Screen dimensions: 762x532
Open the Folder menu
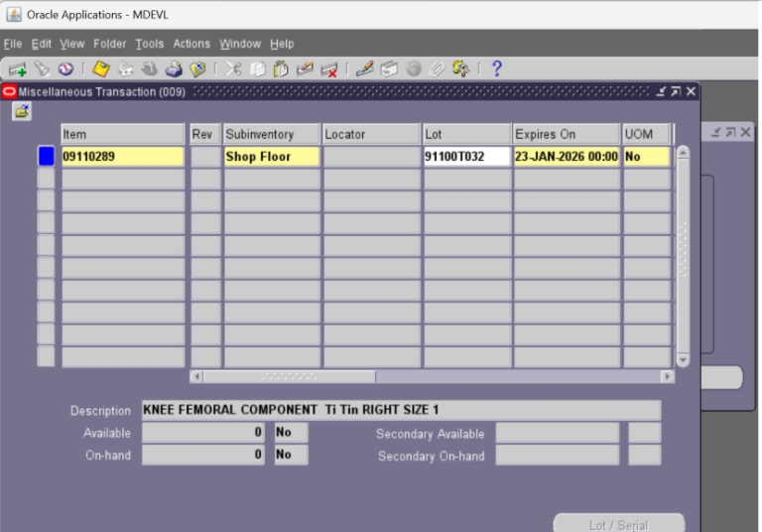click(x=110, y=44)
